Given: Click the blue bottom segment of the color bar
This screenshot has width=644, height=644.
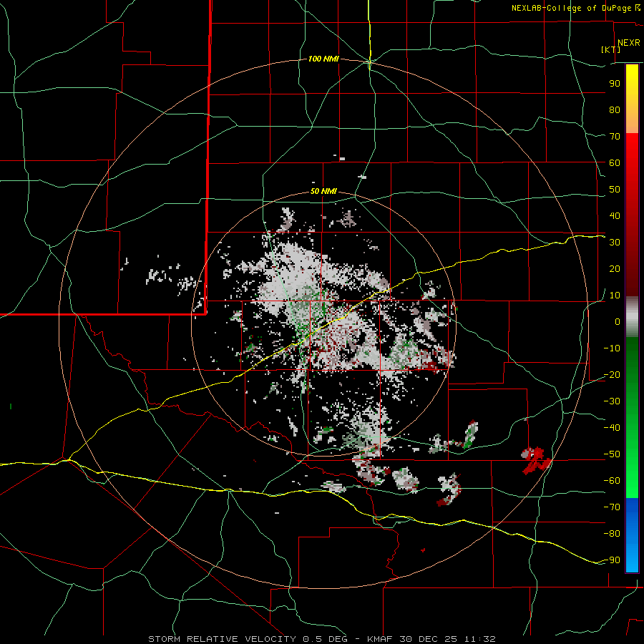Looking at the screenshot, I should (632, 535).
